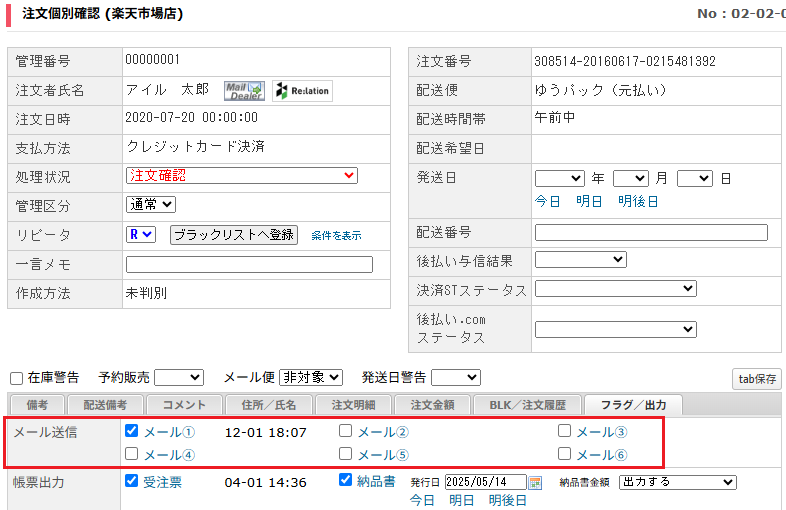Viewport: 786px width, 510px height.
Task: Open the 発送日警告 dropdown
Action: (x=456, y=378)
